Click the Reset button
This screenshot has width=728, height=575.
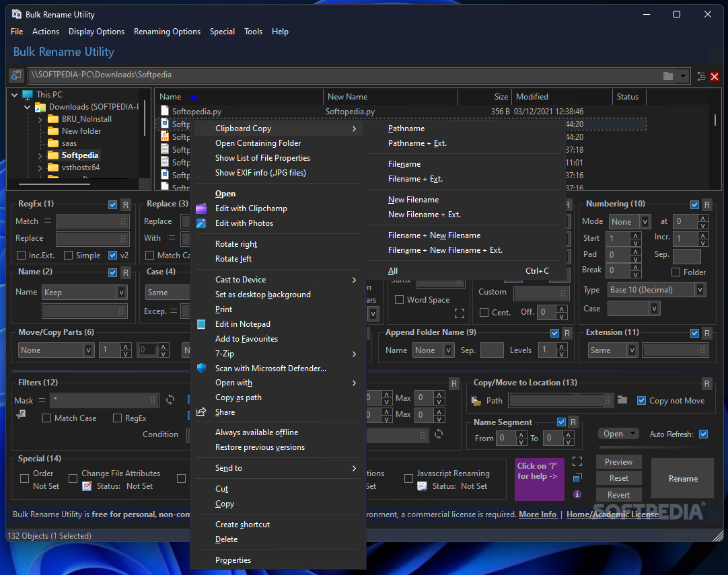click(x=618, y=478)
